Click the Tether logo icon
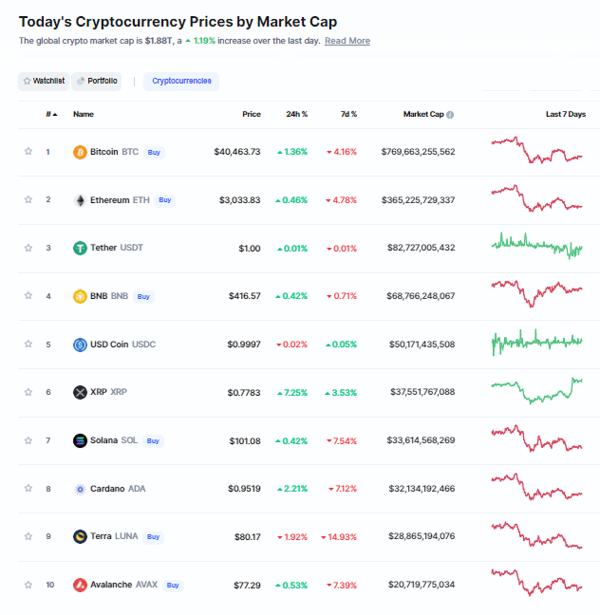This screenshot has width=600, height=615. (80, 248)
